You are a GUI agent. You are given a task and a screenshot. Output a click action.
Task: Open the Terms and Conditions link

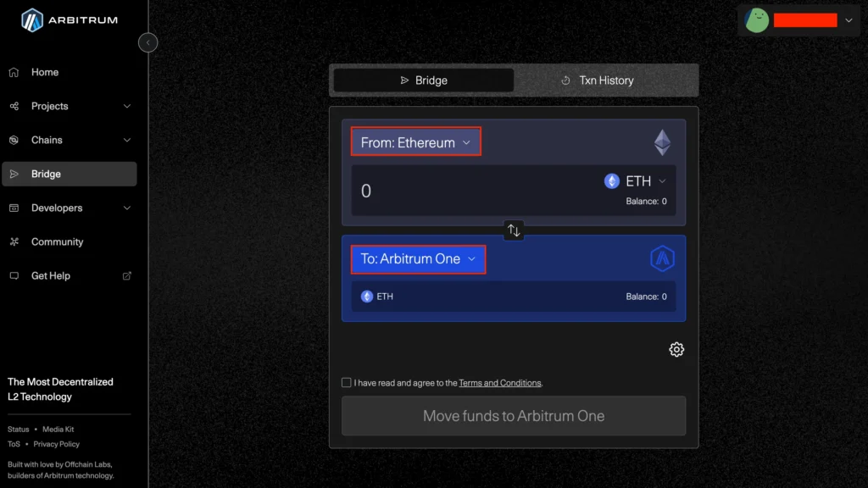coord(500,383)
